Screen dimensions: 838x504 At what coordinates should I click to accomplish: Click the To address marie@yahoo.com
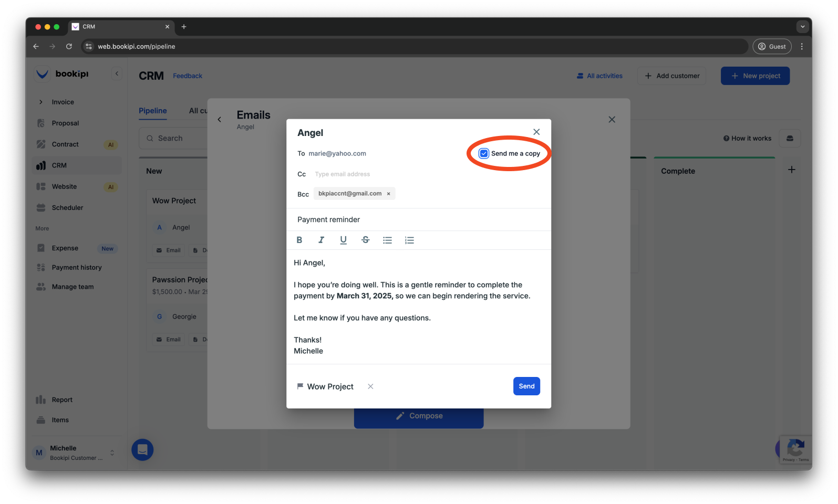[337, 153]
